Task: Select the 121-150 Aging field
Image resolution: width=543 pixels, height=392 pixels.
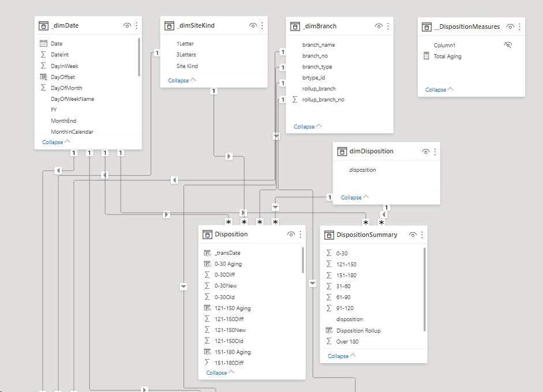Action: (x=233, y=308)
